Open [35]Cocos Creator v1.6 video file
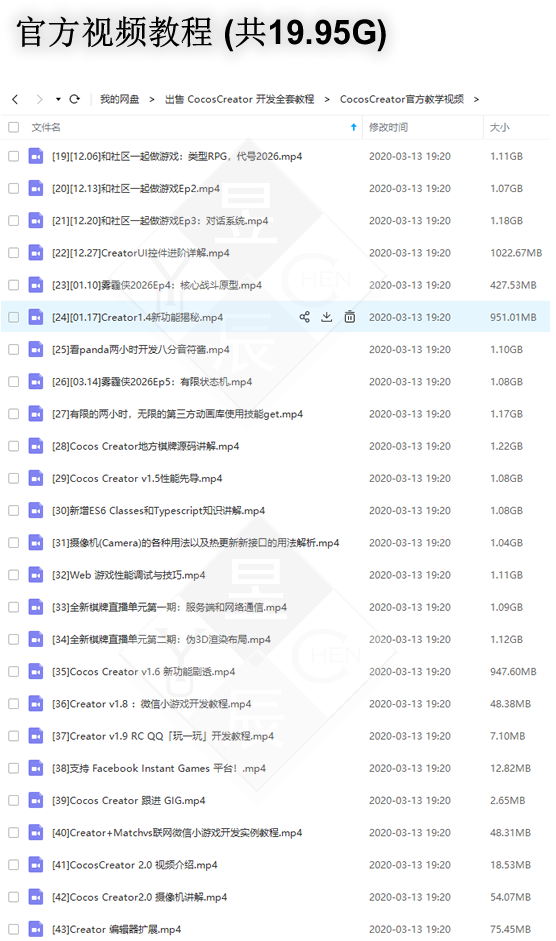Screen dimensions: 556x941 click(144, 672)
